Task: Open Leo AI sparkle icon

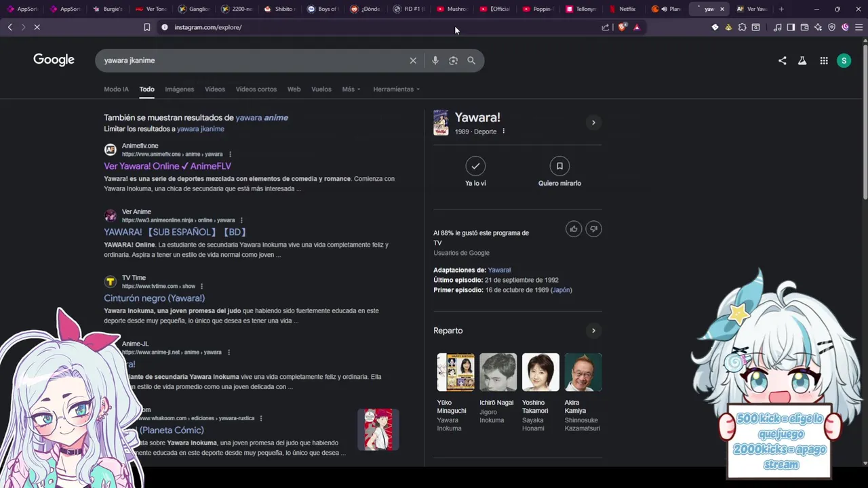Action: coord(818,27)
